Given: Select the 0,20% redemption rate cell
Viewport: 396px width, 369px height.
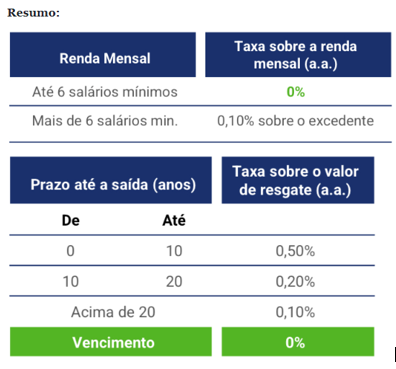Looking at the screenshot, I should click(x=295, y=282).
